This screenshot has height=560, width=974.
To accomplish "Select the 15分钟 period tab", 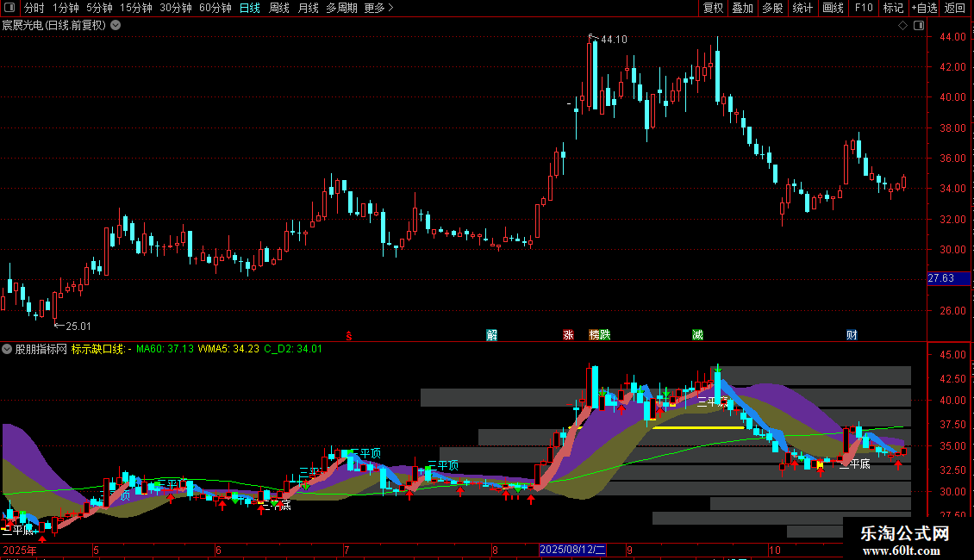I will click(x=136, y=8).
